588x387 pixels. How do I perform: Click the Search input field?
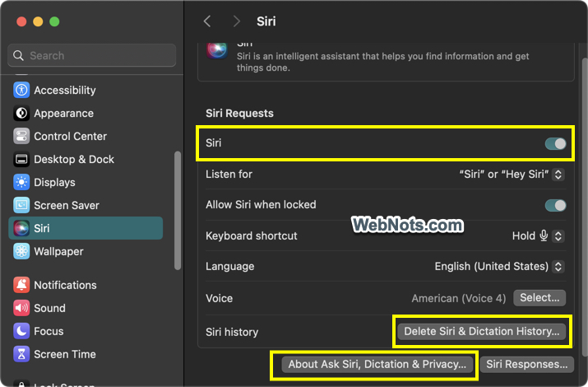click(x=92, y=55)
